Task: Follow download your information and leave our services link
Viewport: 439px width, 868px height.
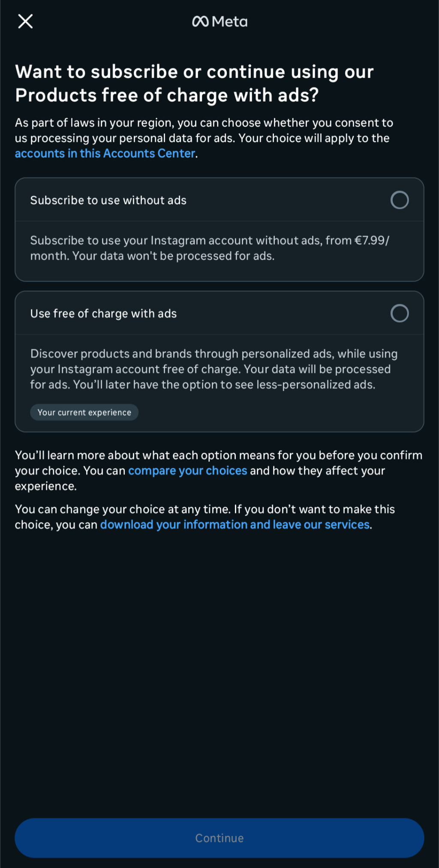Action: (235, 524)
